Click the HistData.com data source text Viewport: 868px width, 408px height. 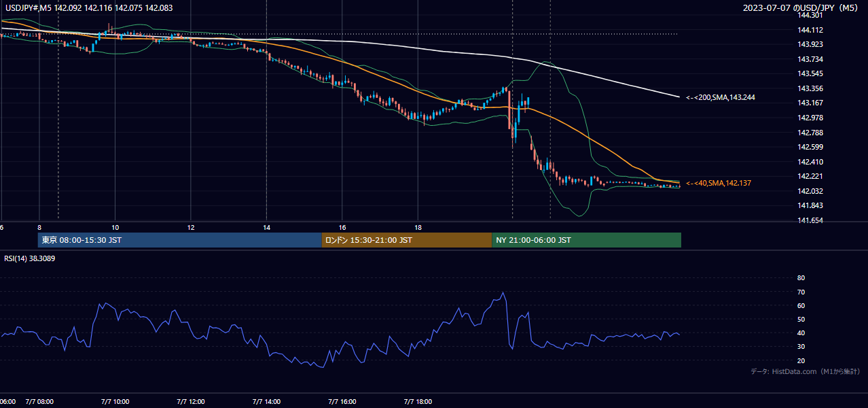[805, 371]
